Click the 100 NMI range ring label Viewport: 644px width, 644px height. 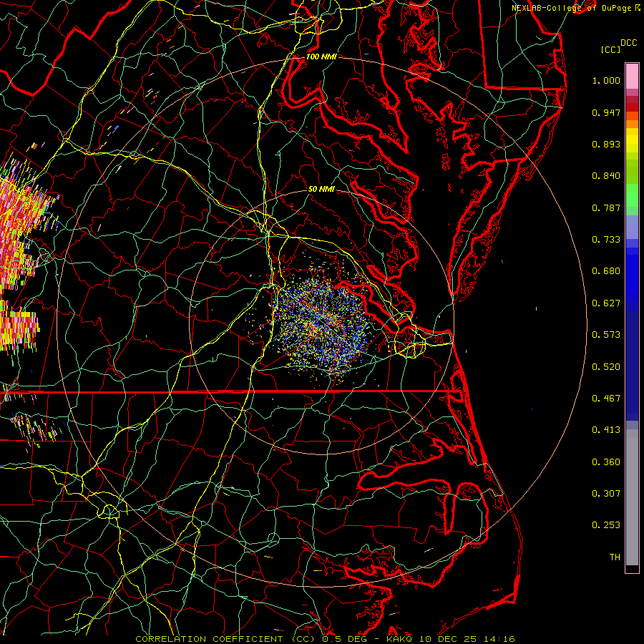click(x=321, y=57)
